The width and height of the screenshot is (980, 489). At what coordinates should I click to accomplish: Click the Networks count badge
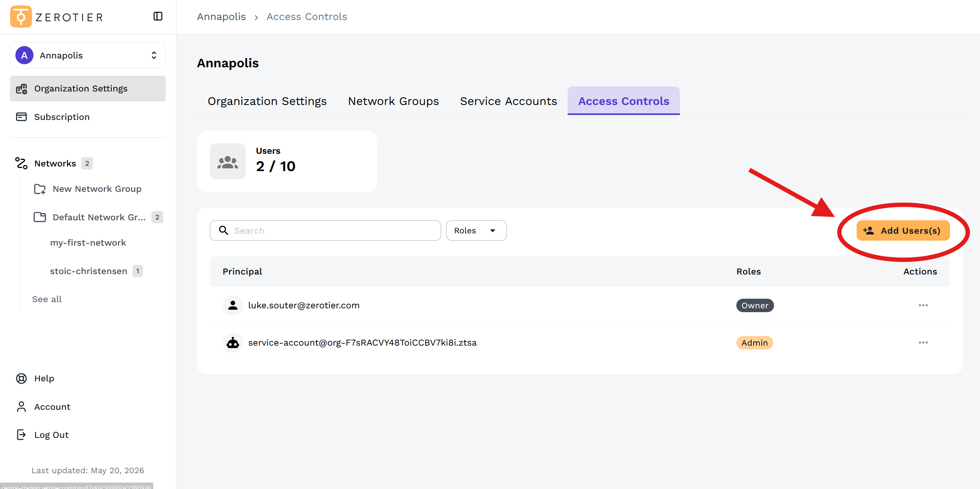coord(87,163)
